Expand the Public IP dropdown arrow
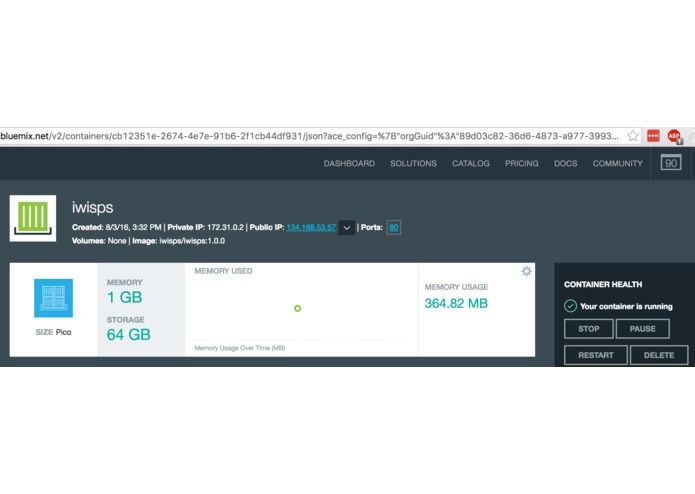695x494 pixels. click(x=347, y=228)
